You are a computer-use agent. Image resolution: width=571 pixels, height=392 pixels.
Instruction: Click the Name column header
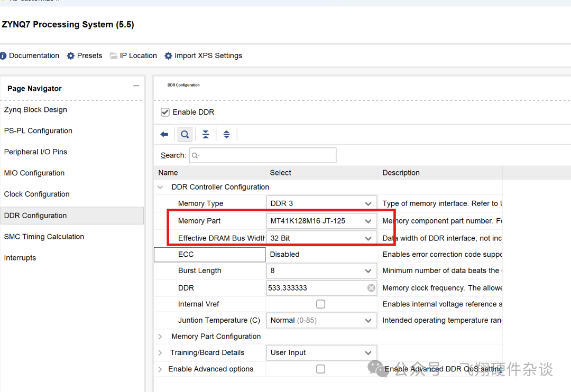pyautogui.click(x=210, y=173)
